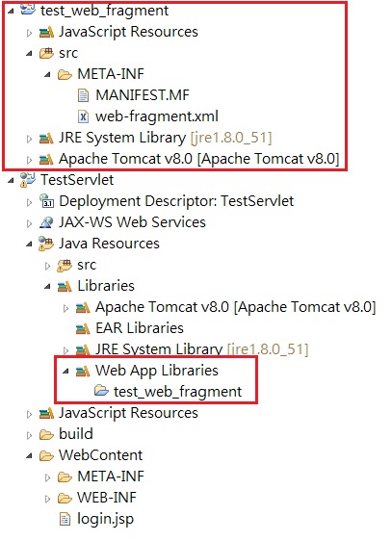Collapse the Libraries node

[x=47, y=287]
